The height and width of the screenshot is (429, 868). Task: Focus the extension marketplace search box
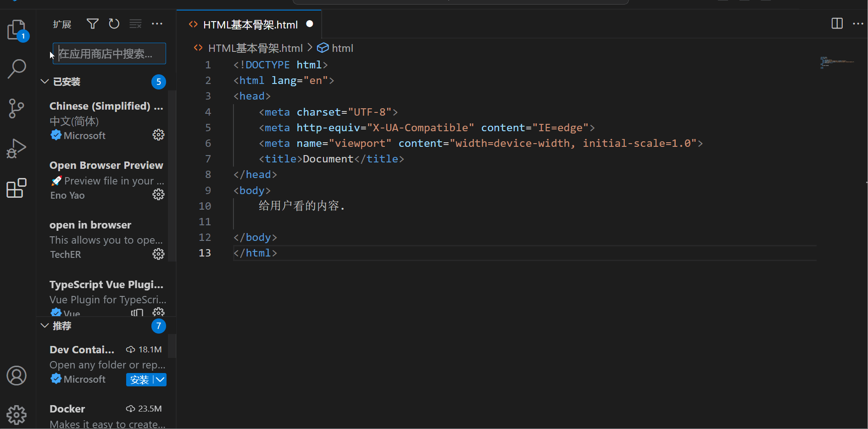point(110,54)
